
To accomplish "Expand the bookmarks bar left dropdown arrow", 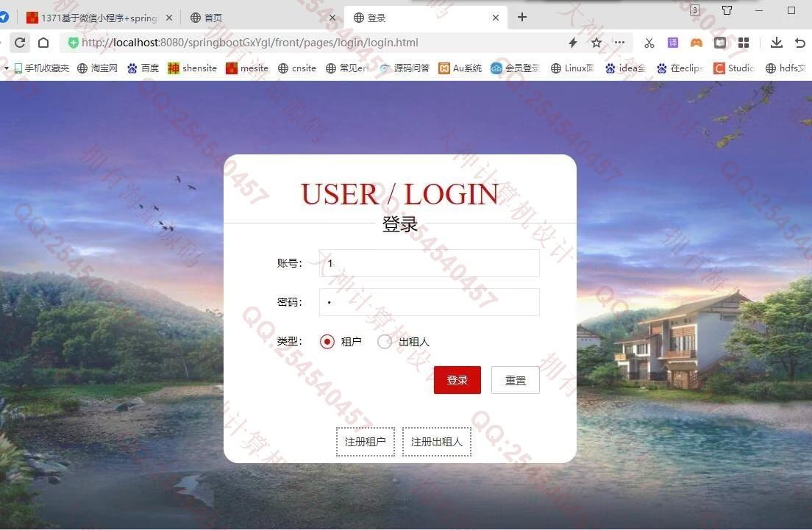I will pos(6,68).
